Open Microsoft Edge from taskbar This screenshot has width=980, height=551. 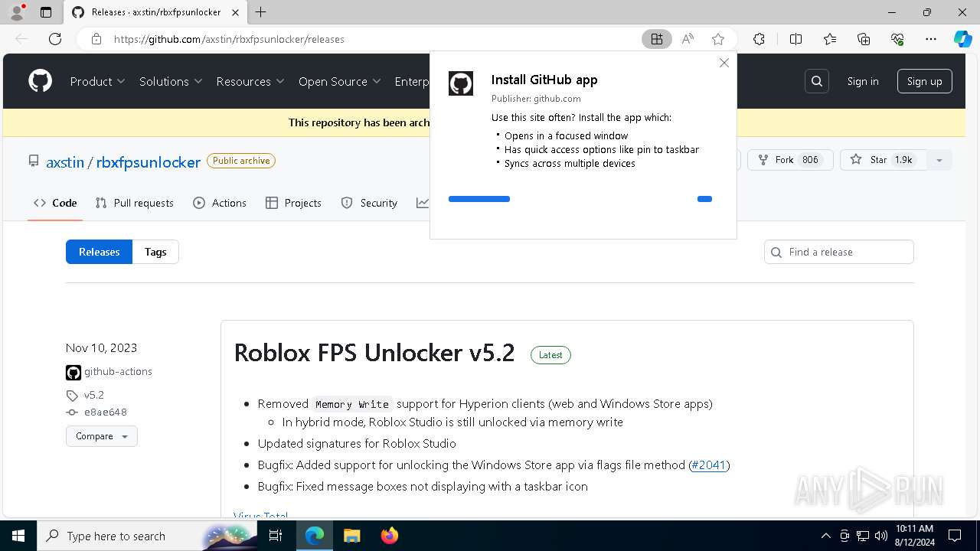[315, 536]
